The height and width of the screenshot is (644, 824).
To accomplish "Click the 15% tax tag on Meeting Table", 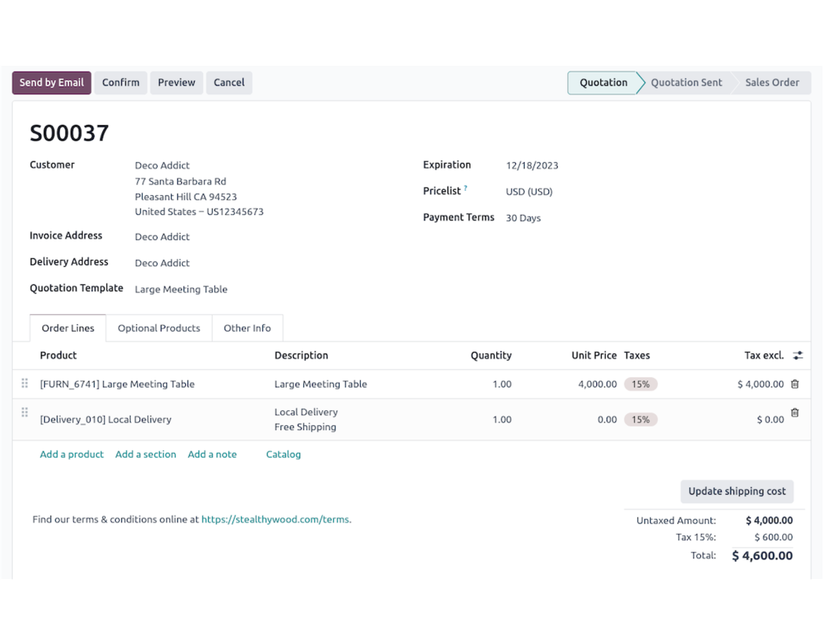I will point(640,384).
